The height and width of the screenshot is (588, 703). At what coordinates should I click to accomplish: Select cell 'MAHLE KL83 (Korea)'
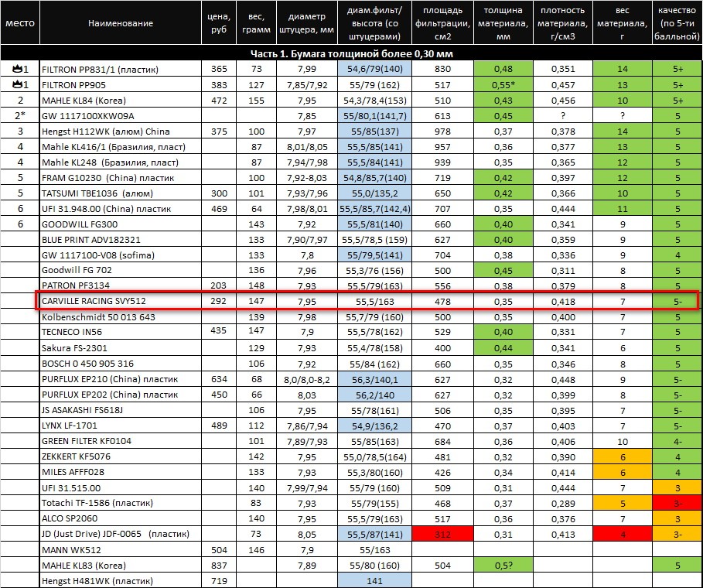(x=121, y=565)
